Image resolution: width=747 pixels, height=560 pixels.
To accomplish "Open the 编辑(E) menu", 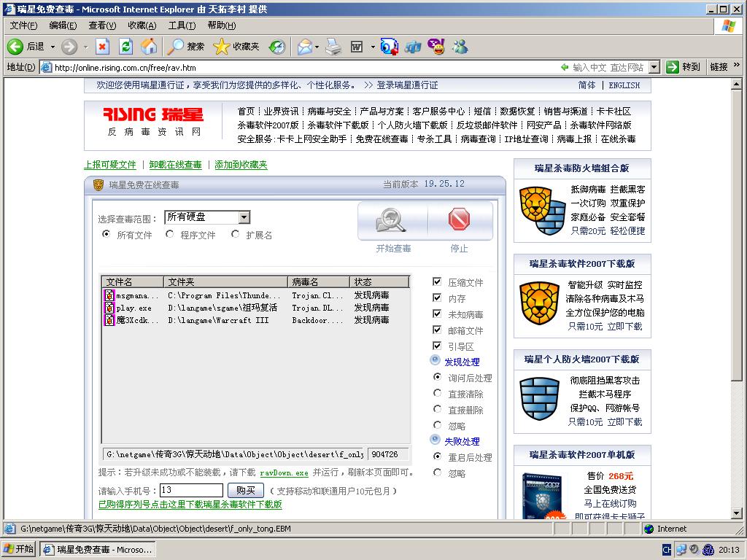I will point(63,26).
